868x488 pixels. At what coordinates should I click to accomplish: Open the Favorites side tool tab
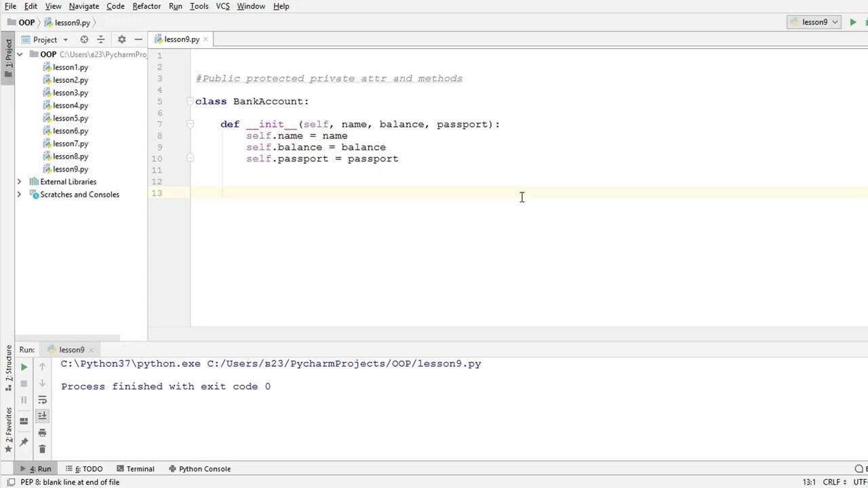point(8,430)
